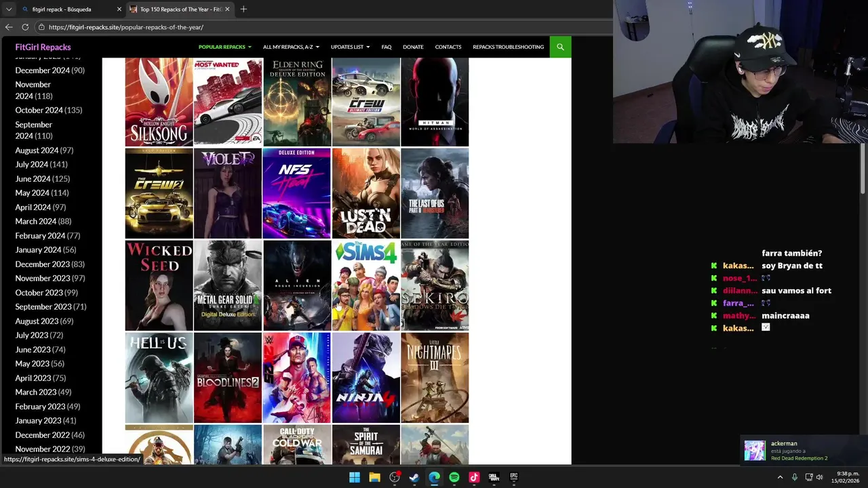Open The Sims 4 cover

(x=366, y=285)
